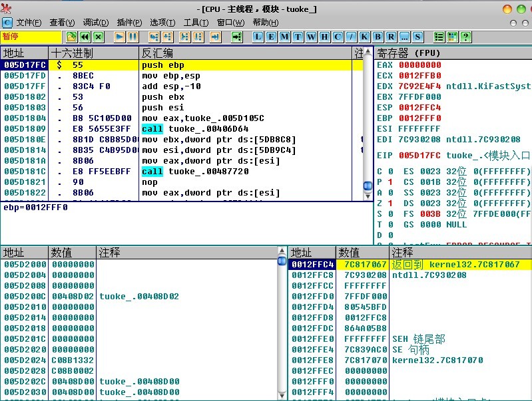Restart the program with the rewind icon

[x=85, y=37]
